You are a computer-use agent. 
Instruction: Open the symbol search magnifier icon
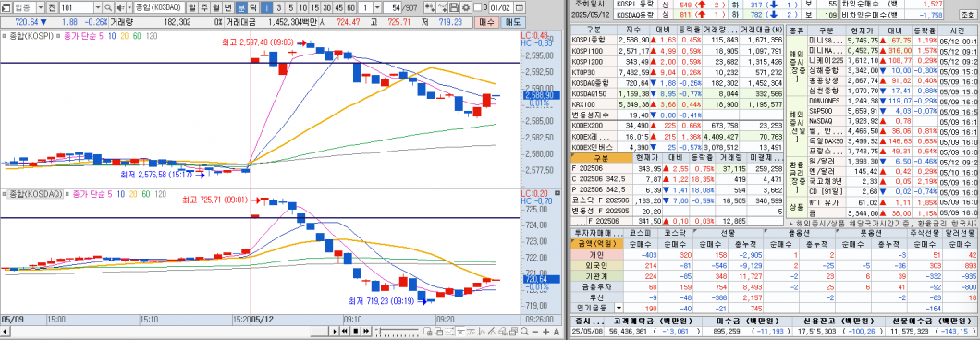108,6
